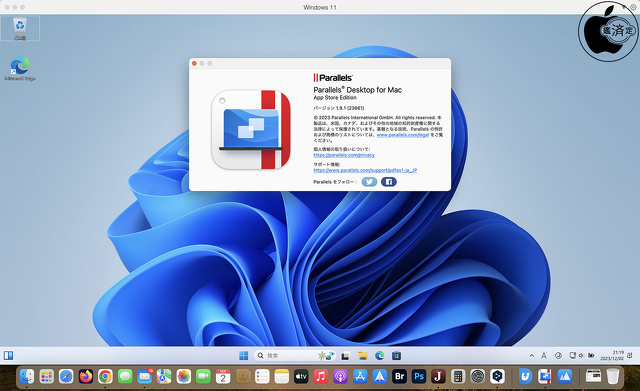Open Launchpad in the Dock
This screenshot has height=391, width=640.
47,376
